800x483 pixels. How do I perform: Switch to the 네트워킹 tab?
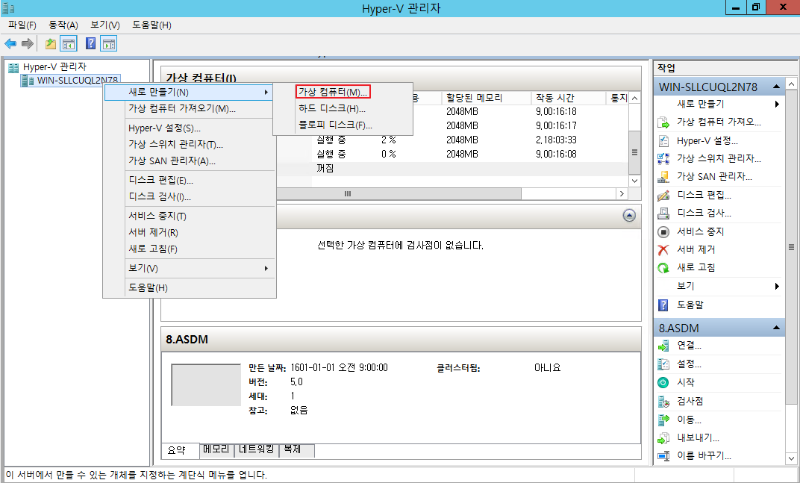[x=256, y=449]
